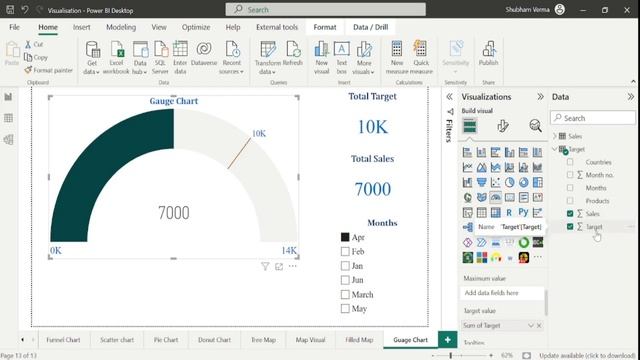Switch to the Tree Map page tab
Viewport: 640px width, 360px height.
pos(263,340)
